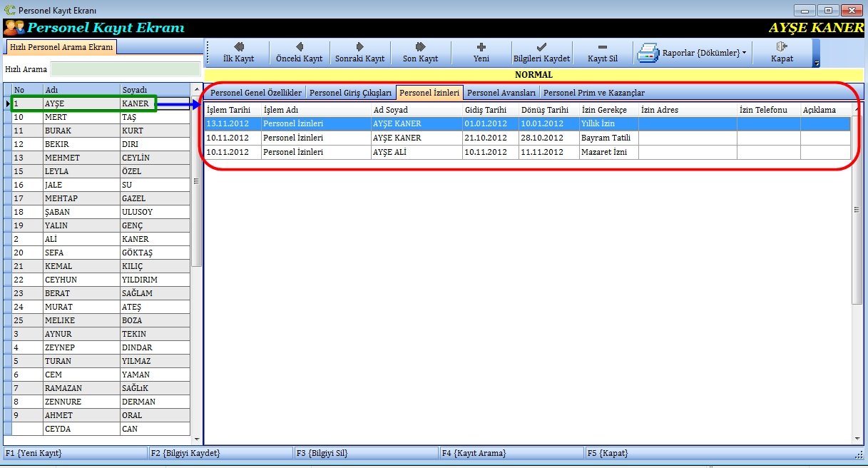868x468 pixels.
Task: Expand the toolbar overflow arrow
Action: tap(817, 63)
